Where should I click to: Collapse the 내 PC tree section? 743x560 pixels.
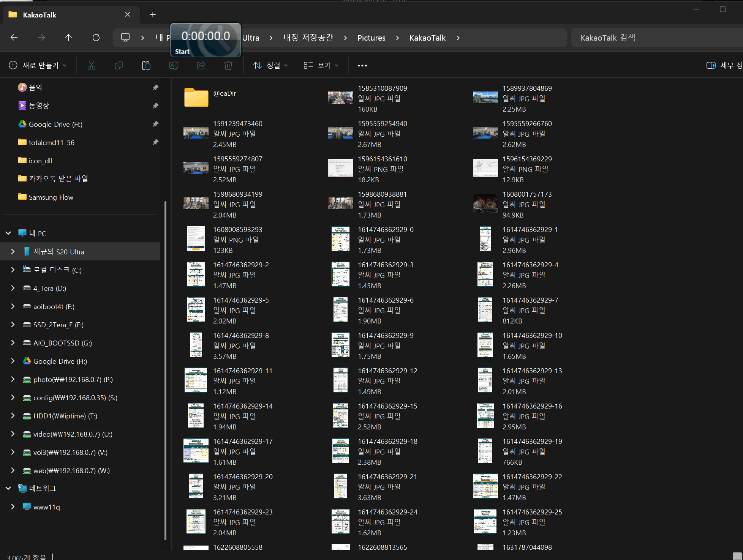point(8,233)
